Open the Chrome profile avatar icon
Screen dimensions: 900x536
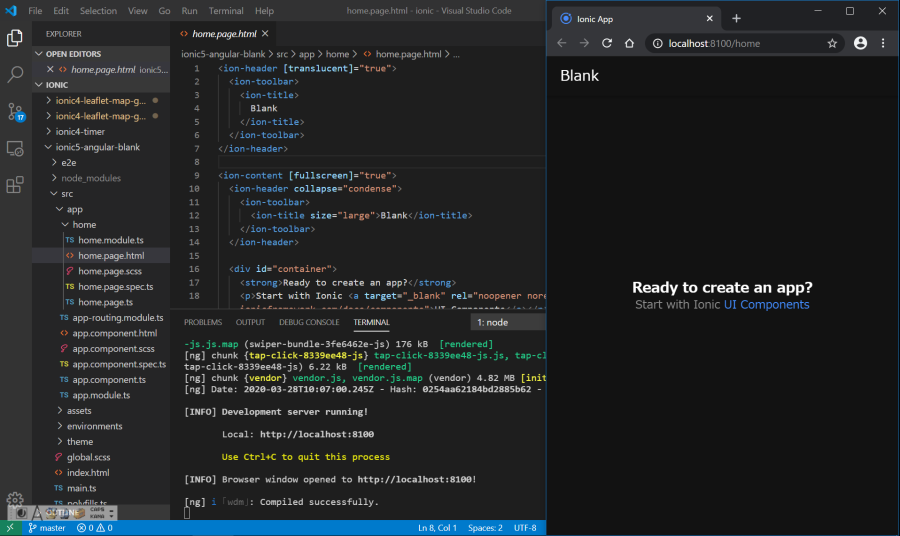[x=860, y=43]
